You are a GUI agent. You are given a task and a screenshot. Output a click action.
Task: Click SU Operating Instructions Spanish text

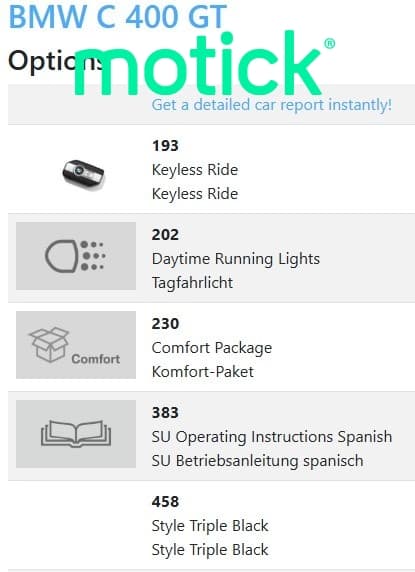272,437
